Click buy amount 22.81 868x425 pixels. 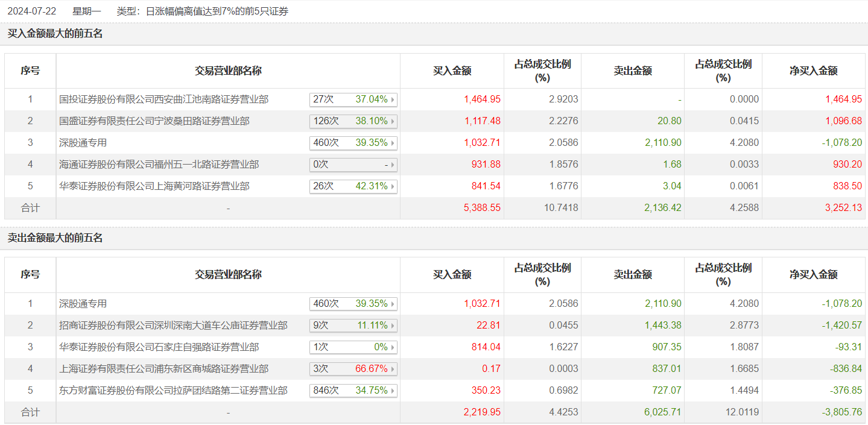[x=489, y=326]
